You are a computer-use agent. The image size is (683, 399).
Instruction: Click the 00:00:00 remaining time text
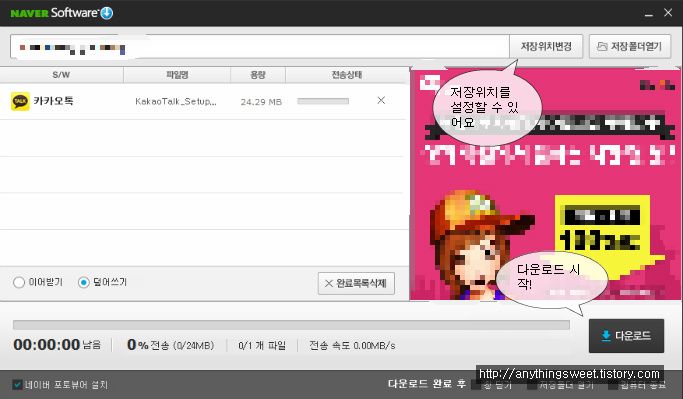(47, 345)
